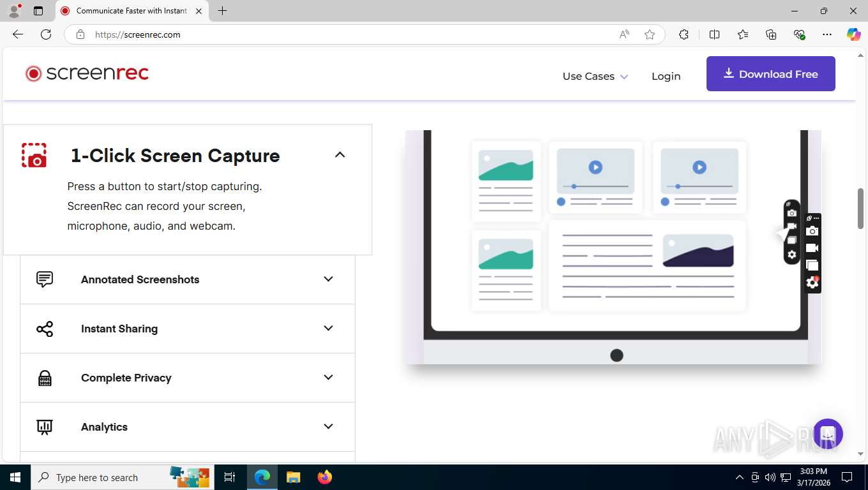Launch Firefox from the taskbar
Viewport: 868px width, 490px height.
click(325, 477)
